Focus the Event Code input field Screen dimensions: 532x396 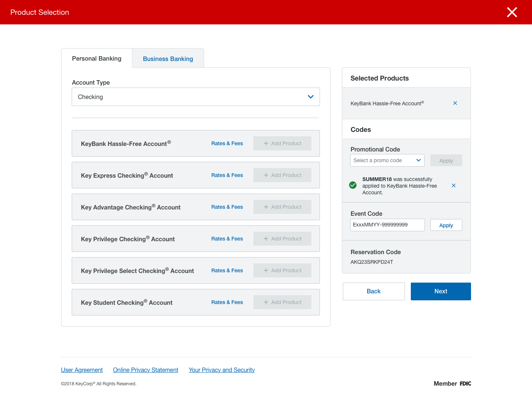point(387,225)
